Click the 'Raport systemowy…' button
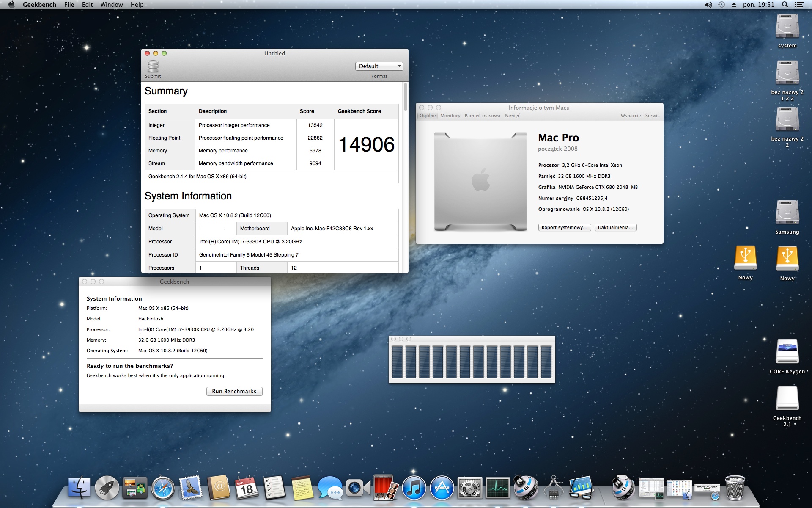This screenshot has height=508, width=812. click(565, 227)
